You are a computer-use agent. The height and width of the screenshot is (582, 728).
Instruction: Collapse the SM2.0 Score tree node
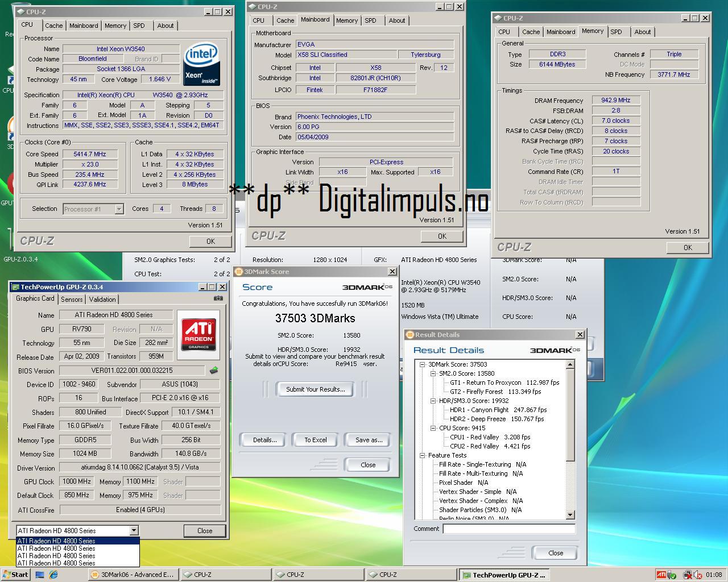coord(433,373)
